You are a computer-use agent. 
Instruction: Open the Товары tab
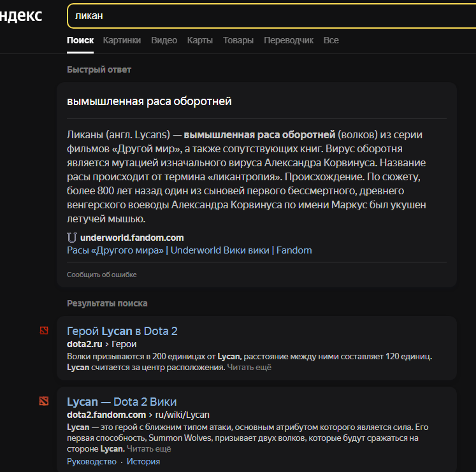click(x=238, y=40)
